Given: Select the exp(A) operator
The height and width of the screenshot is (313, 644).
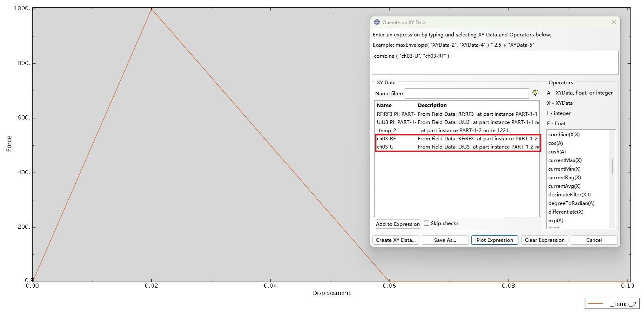Looking at the screenshot, I should [556, 221].
